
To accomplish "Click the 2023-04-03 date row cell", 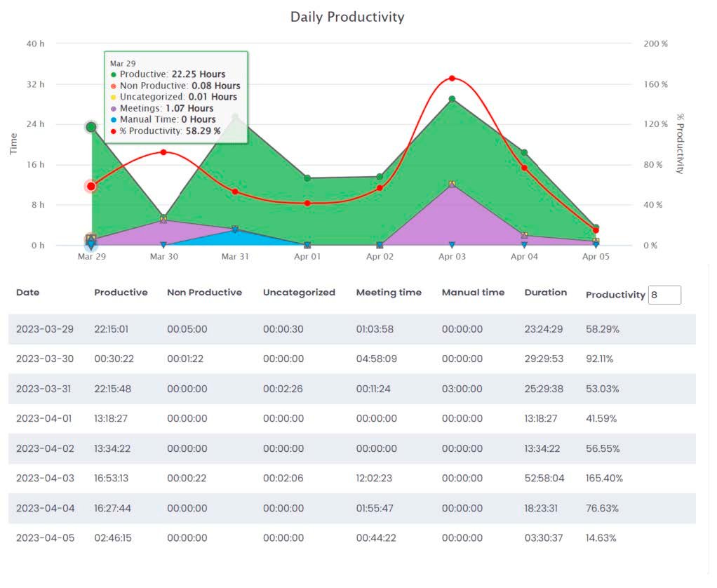I will (x=44, y=479).
